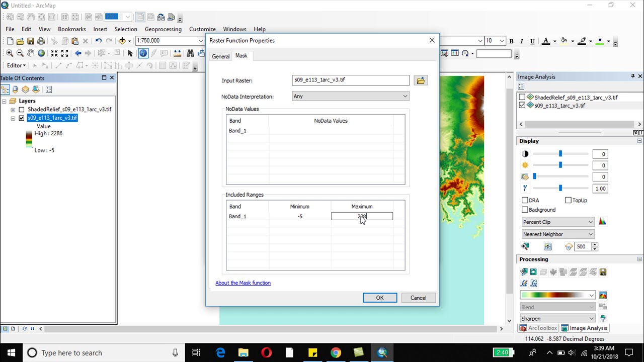Select the Zoom In magnifier tool
Screen dimensions: 644x362
10,53
